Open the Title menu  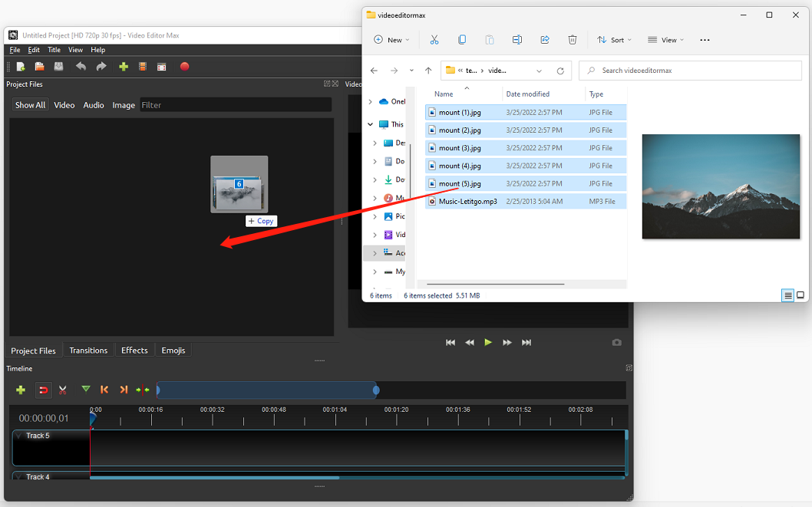tap(54, 49)
